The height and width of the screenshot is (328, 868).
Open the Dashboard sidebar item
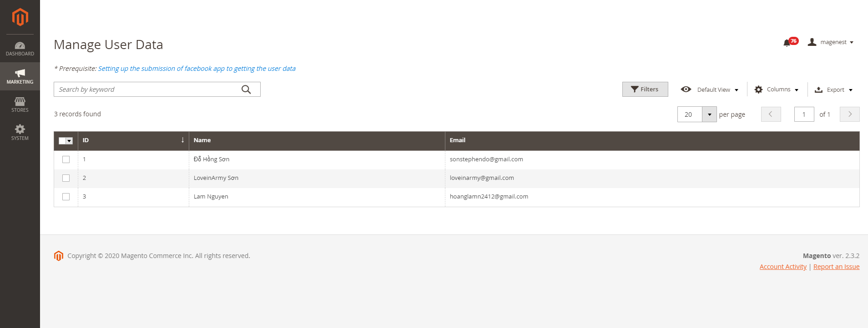20,49
